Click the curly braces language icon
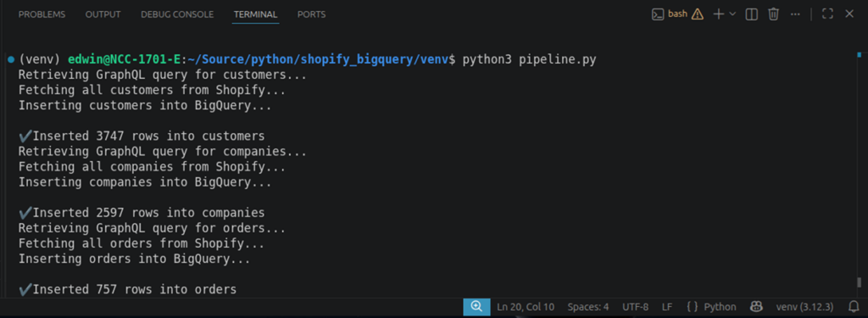This screenshot has height=318, width=868. point(692,307)
